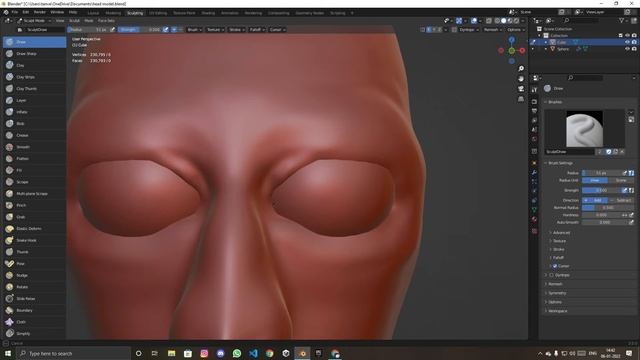Expand the Stroke section in properties
The height and width of the screenshot is (360, 640).
click(558, 249)
